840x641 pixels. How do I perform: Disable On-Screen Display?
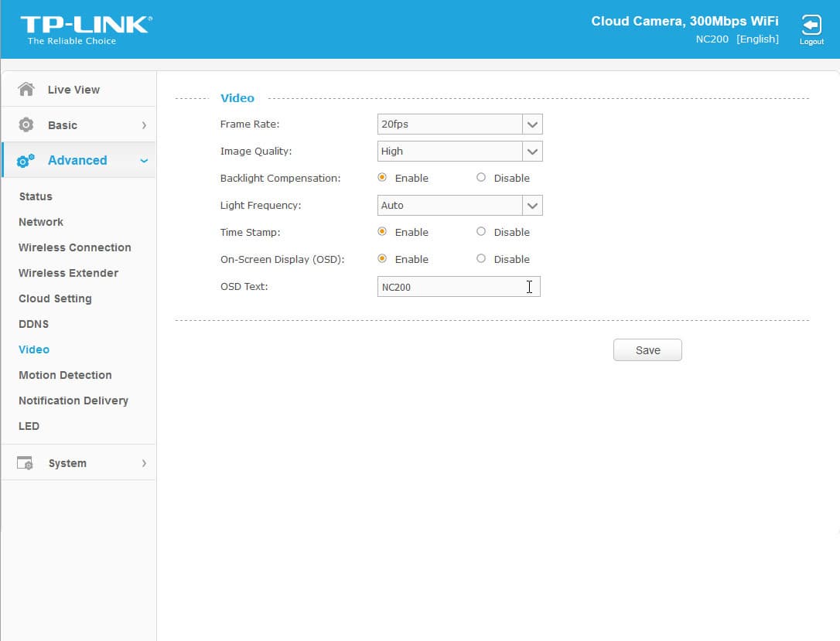coord(481,259)
